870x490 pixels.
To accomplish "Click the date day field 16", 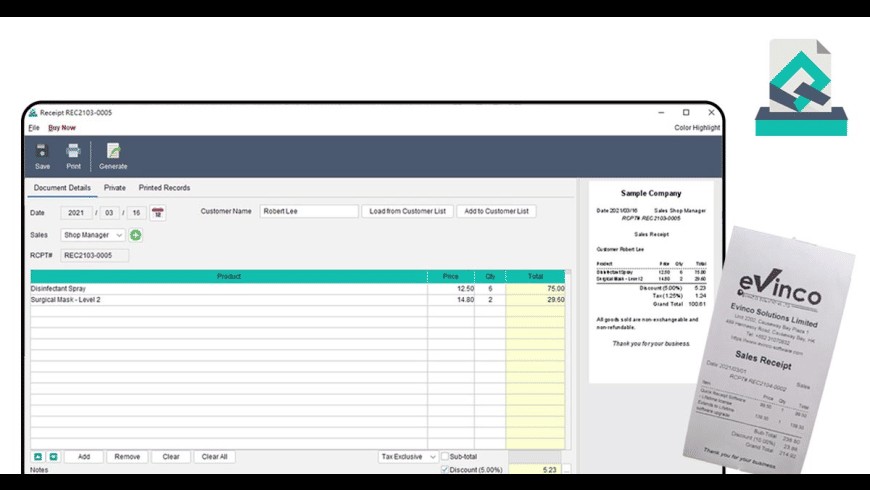I will (x=136, y=213).
